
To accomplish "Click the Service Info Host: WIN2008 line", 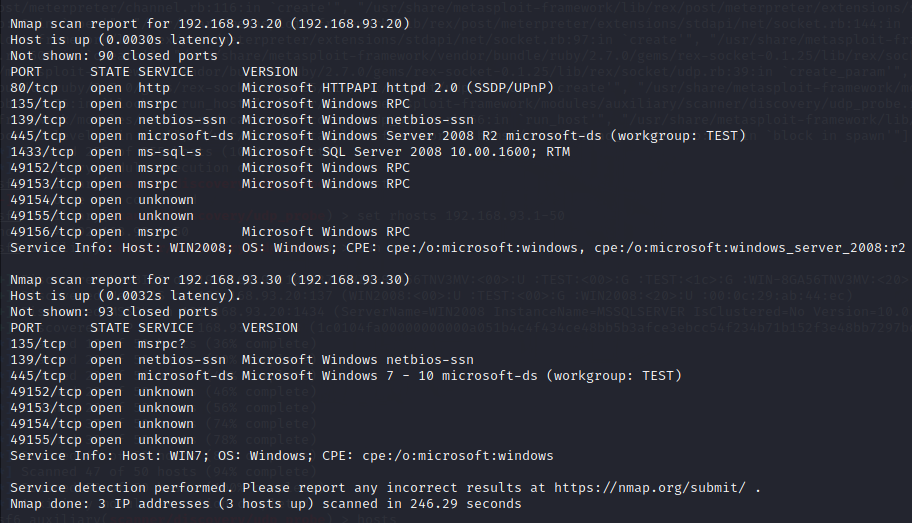I will coord(458,248).
